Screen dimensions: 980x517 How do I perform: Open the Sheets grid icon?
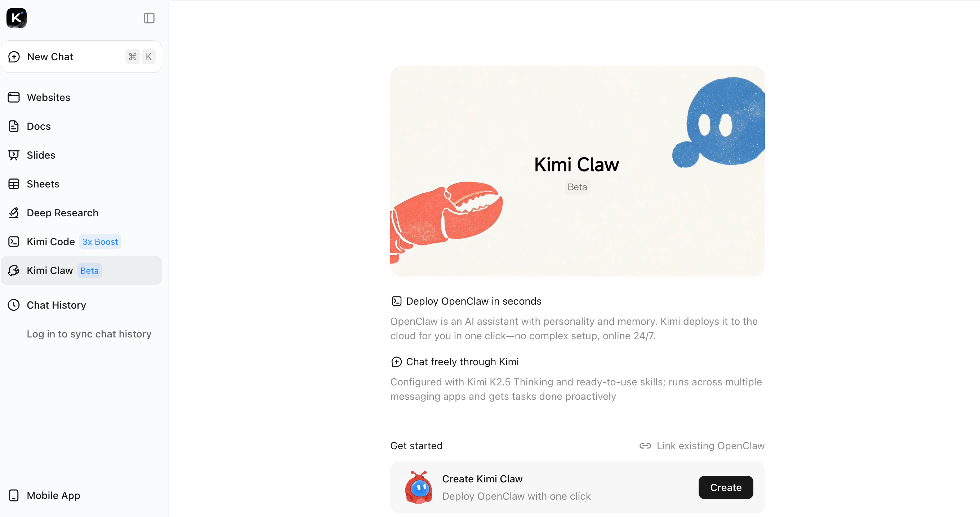point(14,184)
